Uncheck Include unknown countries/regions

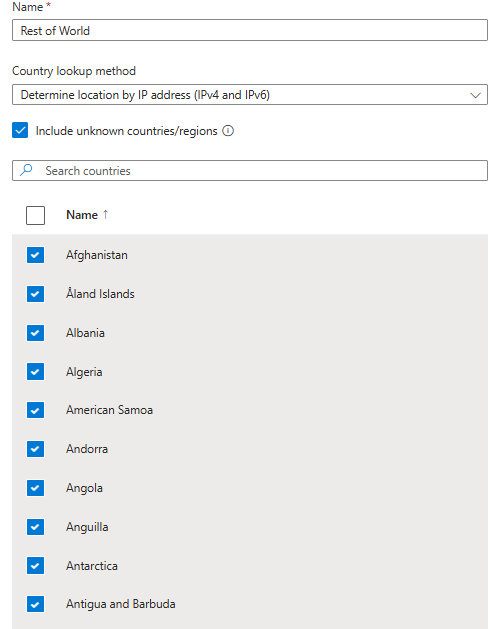pyautogui.click(x=20, y=130)
